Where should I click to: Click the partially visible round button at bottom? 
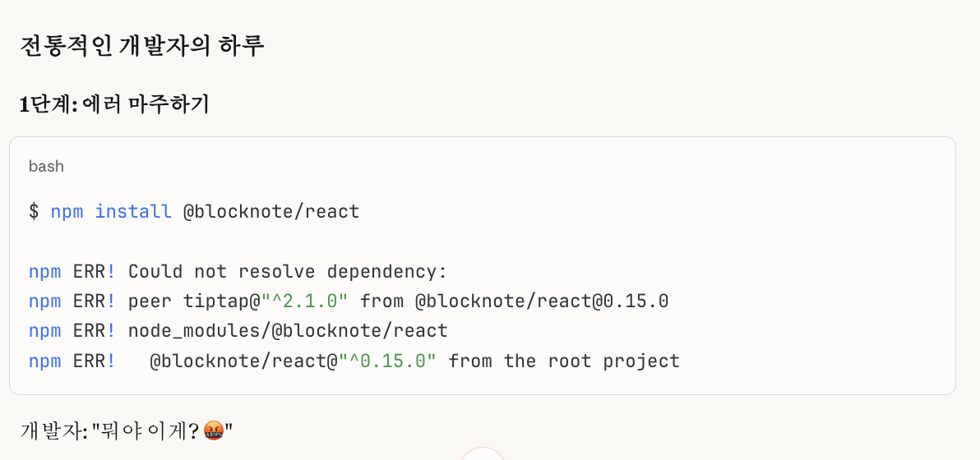(x=483, y=454)
